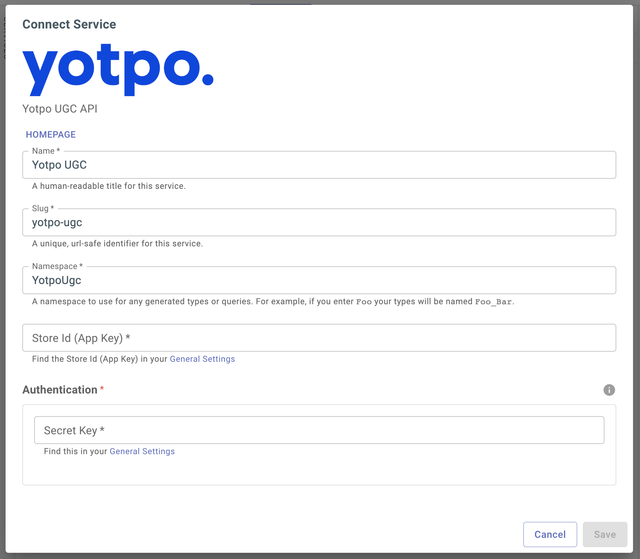This screenshot has height=559, width=640.
Task: Cancel the Connect Service dialog
Action: point(550,534)
